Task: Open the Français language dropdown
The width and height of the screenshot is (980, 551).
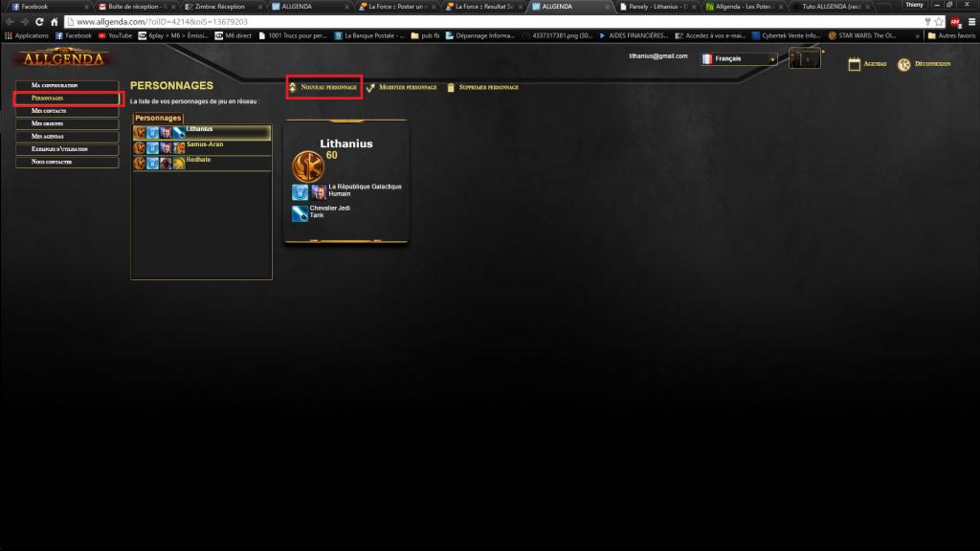Action: 739,59
